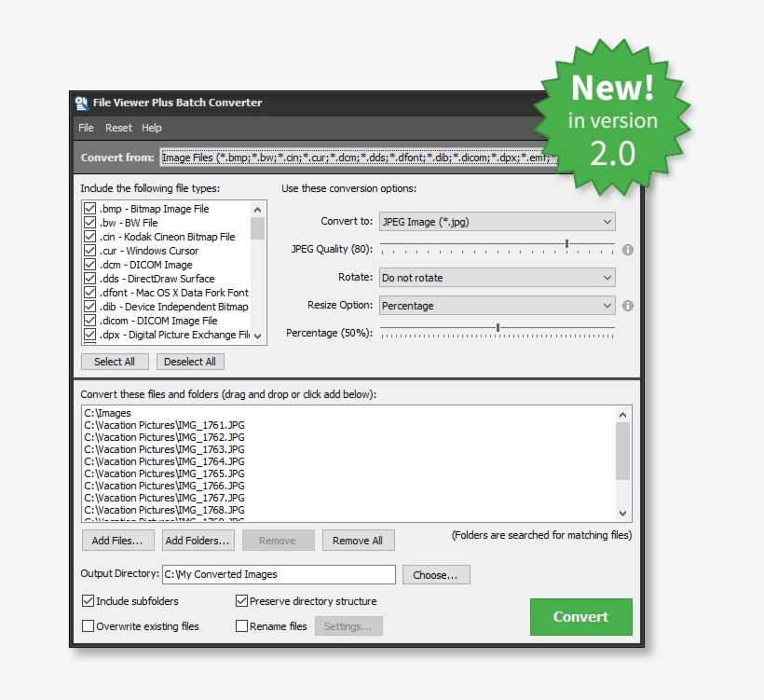The width and height of the screenshot is (764, 700).
Task: Select IMG_1764.JPG in the file list
Action: (x=164, y=461)
